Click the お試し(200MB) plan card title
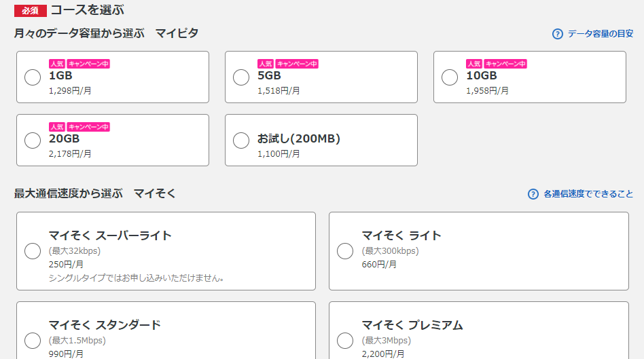 point(299,138)
